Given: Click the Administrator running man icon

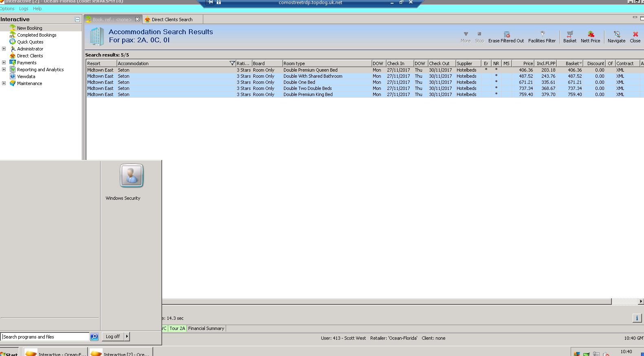Looking at the screenshot, I should click(x=13, y=48).
